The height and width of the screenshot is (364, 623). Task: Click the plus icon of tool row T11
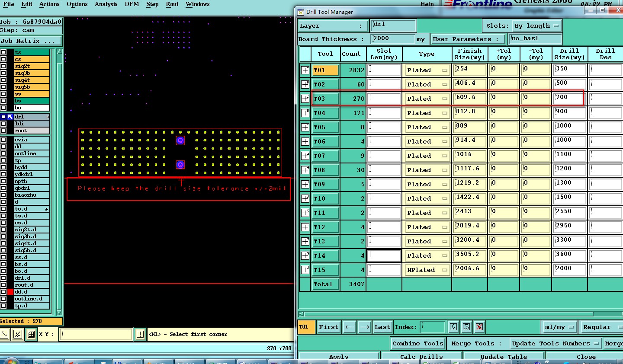(305, 213)
